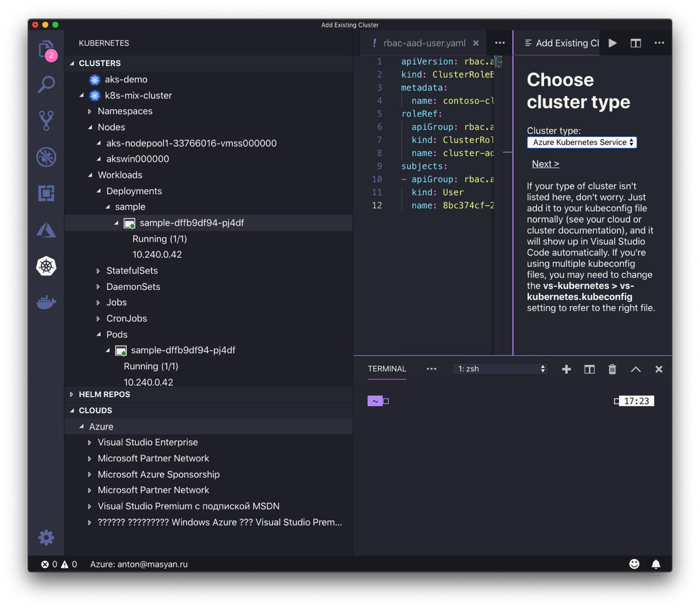700x609 pixels.
Task: Switch to Add Existing Cluster tab
Action: pos(567,43)
